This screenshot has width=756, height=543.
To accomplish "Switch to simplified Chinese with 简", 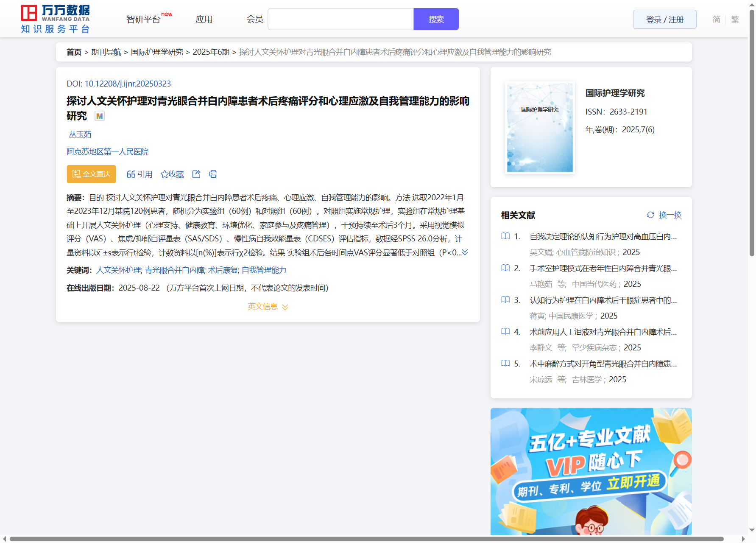I will click(716, 20).
